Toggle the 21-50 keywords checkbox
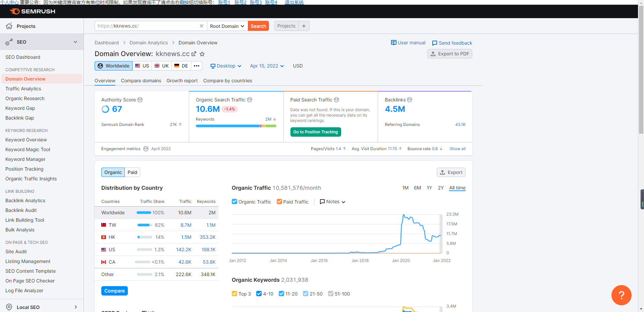Image resolution: width=644 pixels, height=312 pixels. coord(306,294)
